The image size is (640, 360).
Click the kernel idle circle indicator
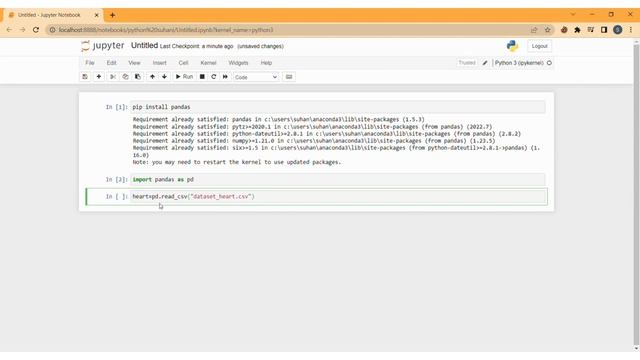549,63
